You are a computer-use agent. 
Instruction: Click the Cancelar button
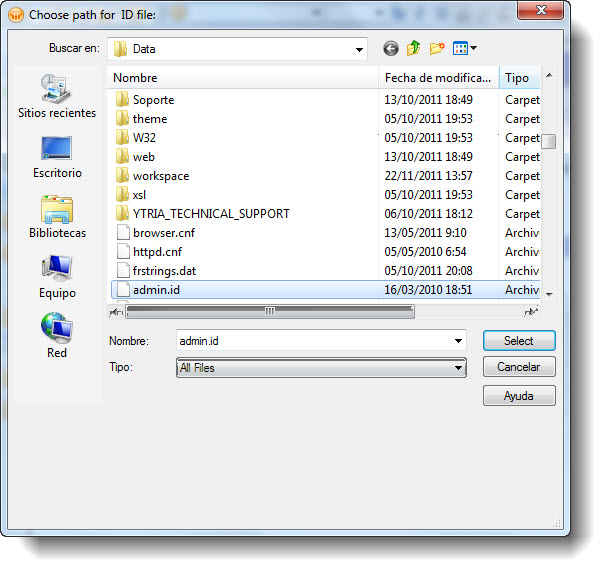[x=518, y=368]
